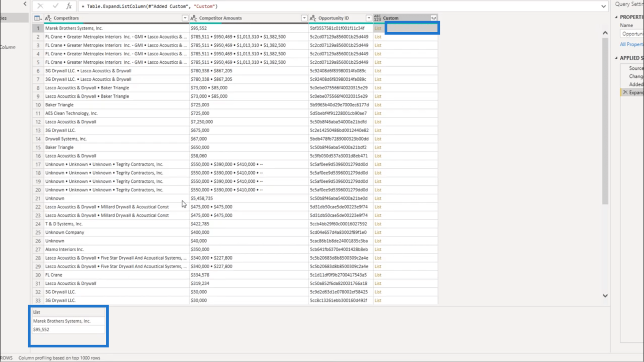Select the Changed Type applied step
This screenshot has height=362, width=644.
point(636,76)
